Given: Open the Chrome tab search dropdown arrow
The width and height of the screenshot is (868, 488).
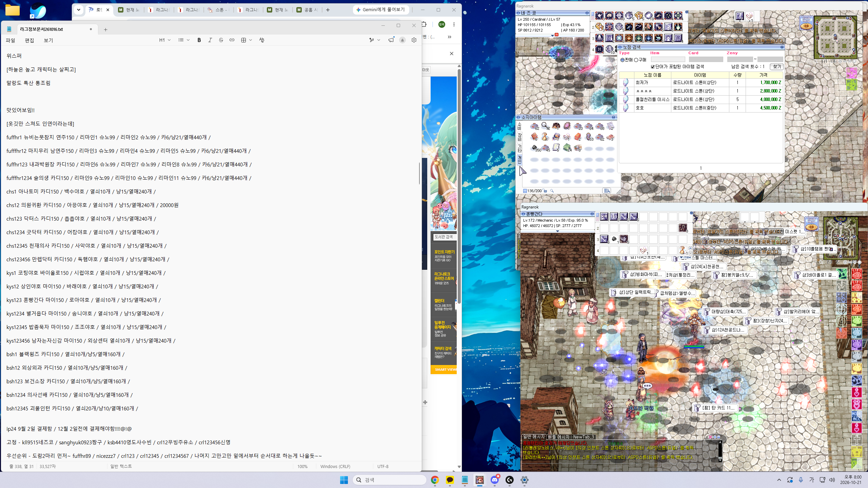Looking at the screenshot, I should point(79,10).
